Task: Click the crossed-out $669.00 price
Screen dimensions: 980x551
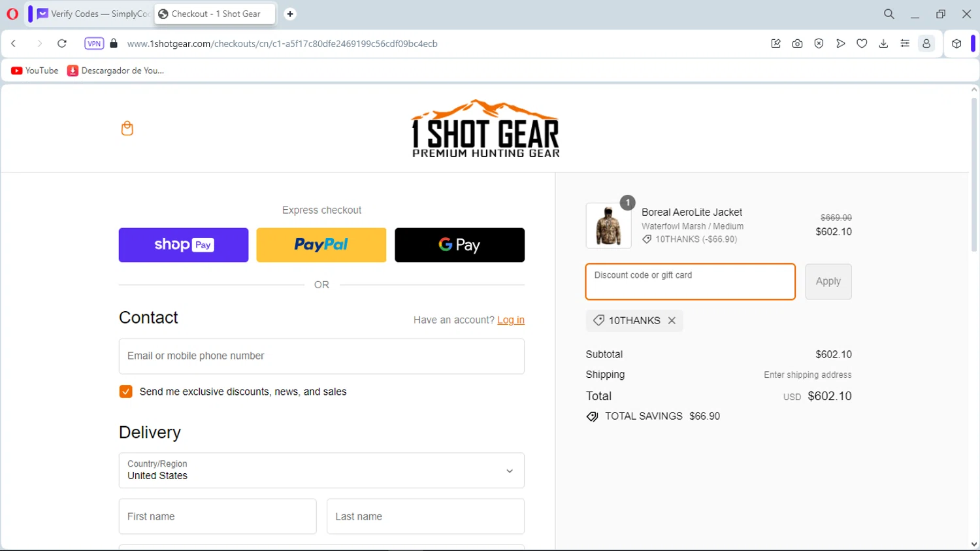Action: 836,218
